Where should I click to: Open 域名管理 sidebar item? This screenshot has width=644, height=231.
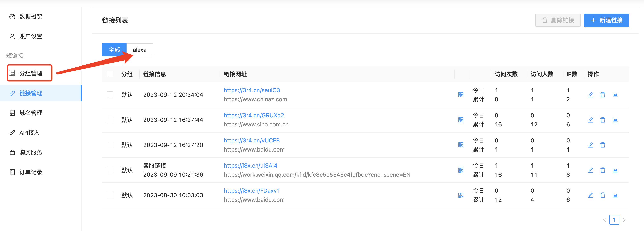tap(30, 113)
